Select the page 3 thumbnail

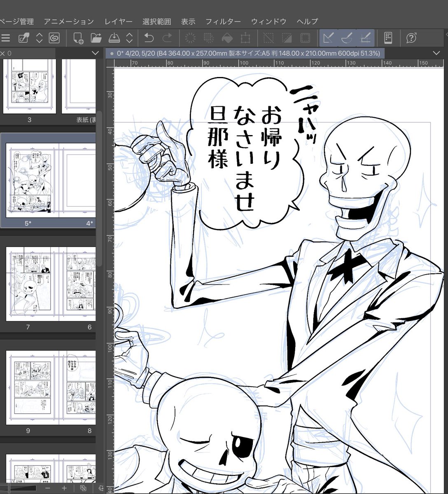click(29, 86)
